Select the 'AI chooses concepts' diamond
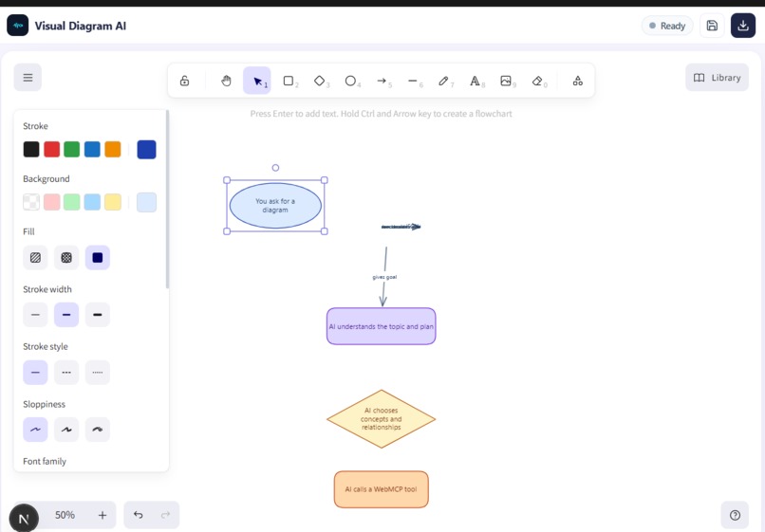The height and width of the screenshot is (532, 765). (x=381, y=419)
